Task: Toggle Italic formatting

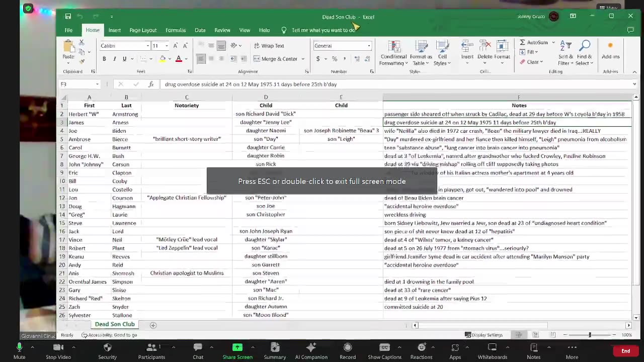Action: [114, 59]
